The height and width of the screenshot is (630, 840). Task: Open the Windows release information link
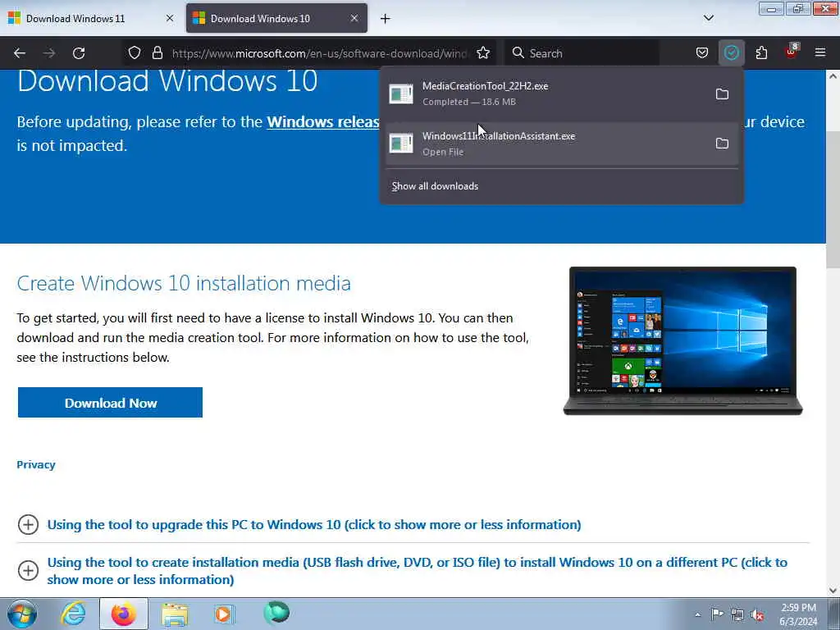pyautogui.click(x=323, y=122)
